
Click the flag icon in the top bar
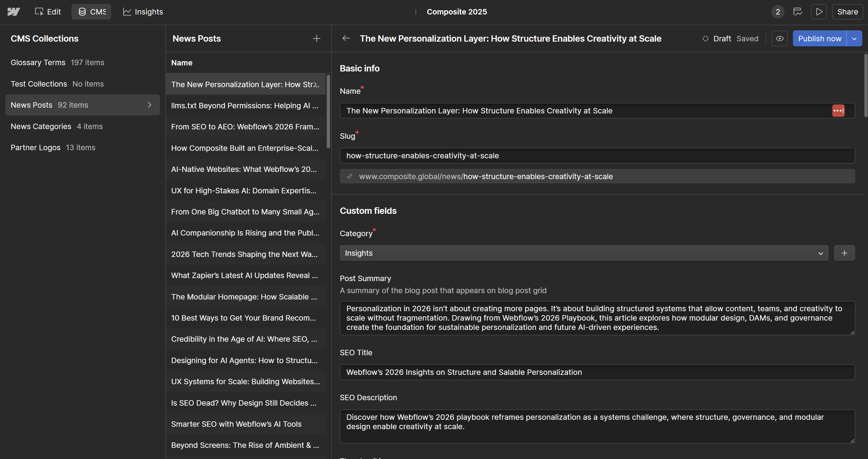pos(798,12)
